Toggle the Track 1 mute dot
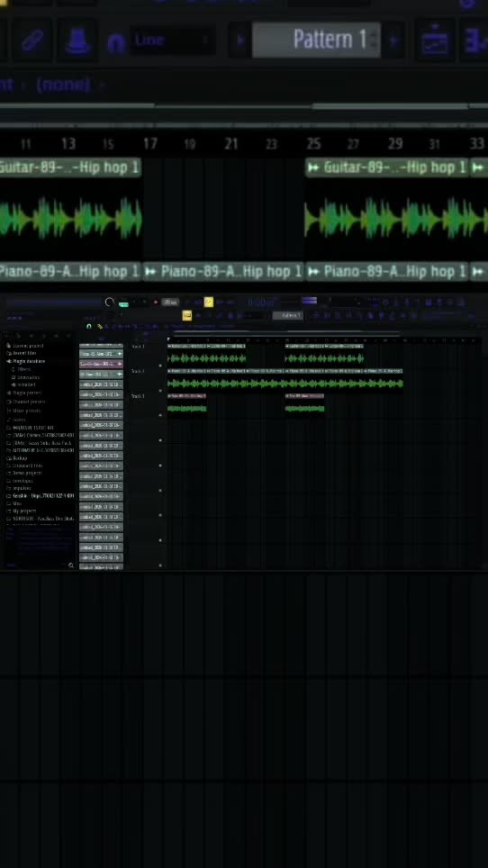Screen dimensions: 488x868 161,366
